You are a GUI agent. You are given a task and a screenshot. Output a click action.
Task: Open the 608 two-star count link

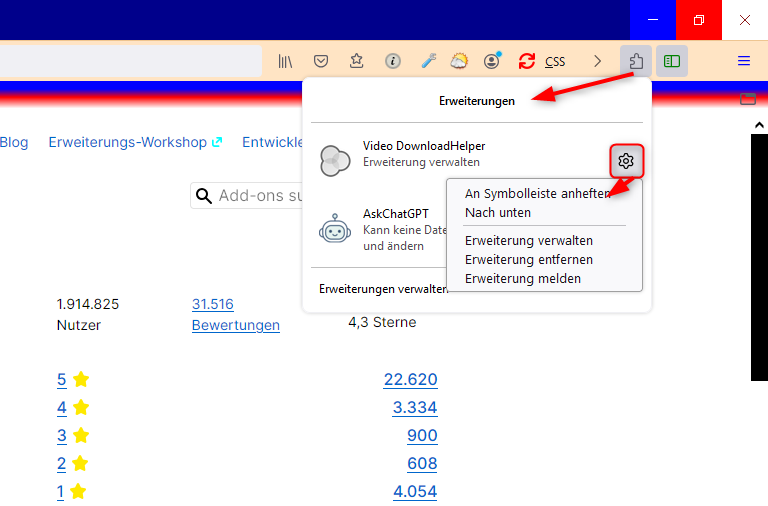[x=422, y=463]
